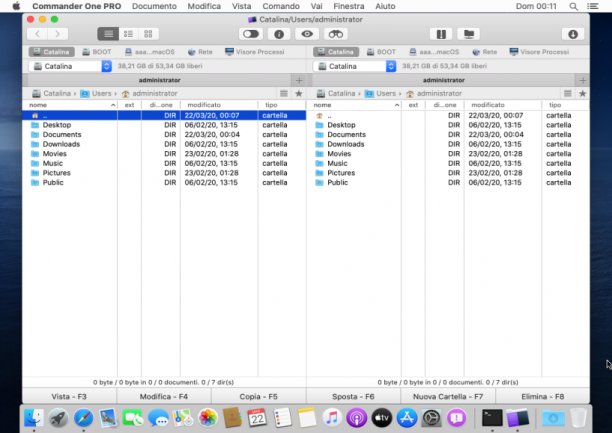
Task: Open the Finestra menu
Action: 349,6
